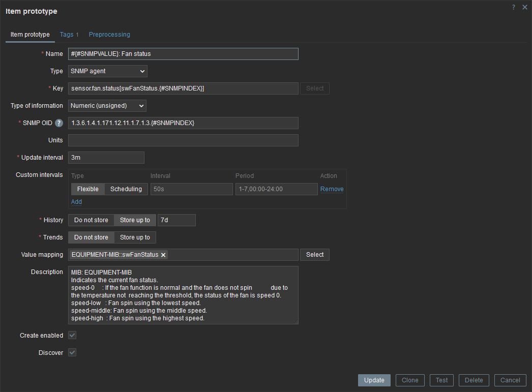Open dialog help icon in the title bar
This screenshot has width=532, height=392.
click(514, 7)
